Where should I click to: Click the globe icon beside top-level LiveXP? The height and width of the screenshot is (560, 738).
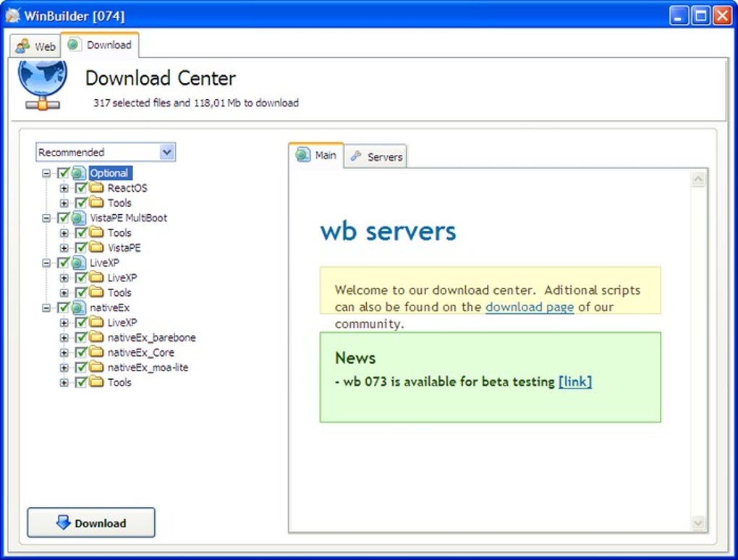click(79, 263)
